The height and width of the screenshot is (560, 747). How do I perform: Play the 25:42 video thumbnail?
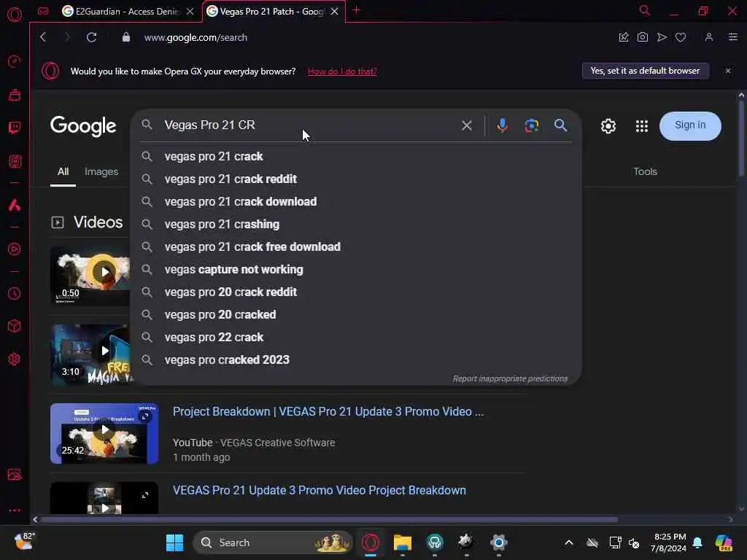[x=104, y=433]
